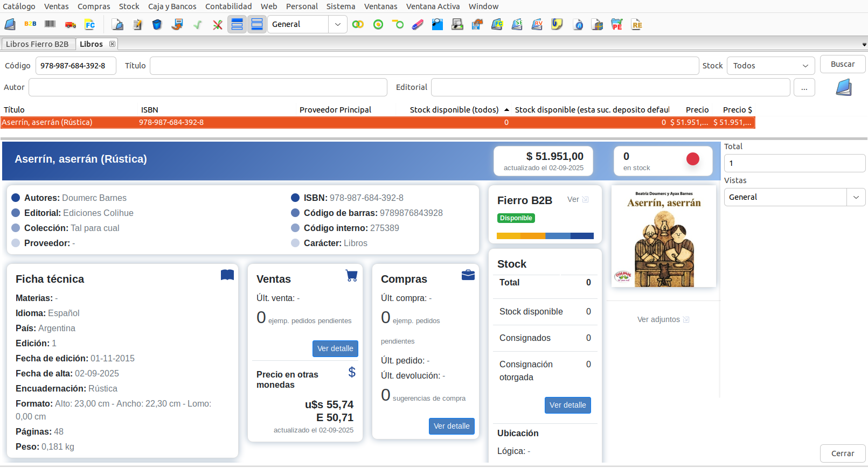
Task: Click the floppy disk export icon
Action: pos(477,24)
